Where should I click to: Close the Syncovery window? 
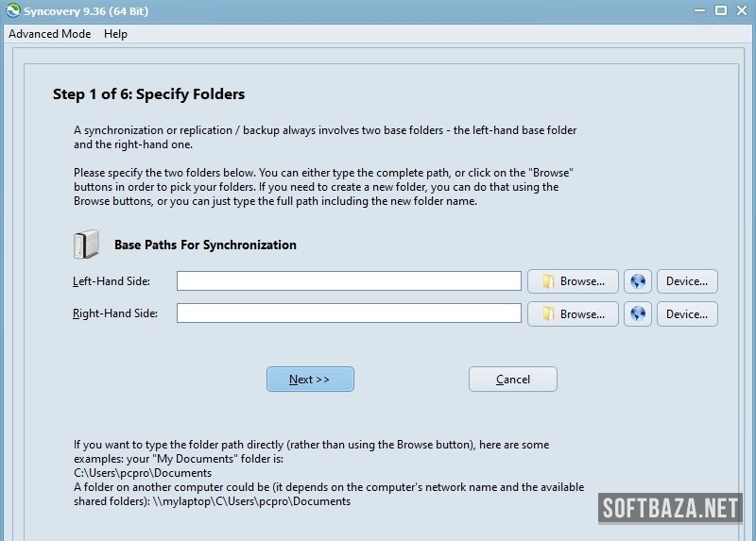coord(743,10)
